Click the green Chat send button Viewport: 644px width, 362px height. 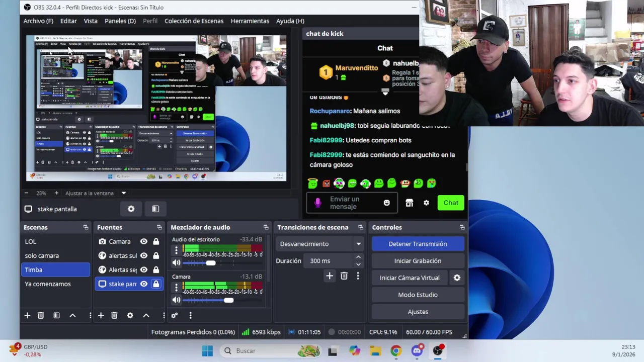[x=451, y=203]
